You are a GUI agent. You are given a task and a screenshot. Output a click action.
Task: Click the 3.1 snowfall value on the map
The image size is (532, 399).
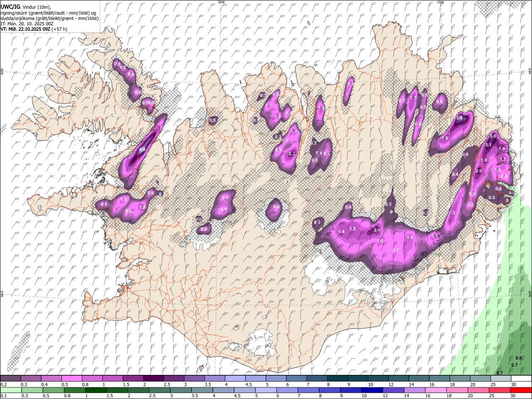488,145
